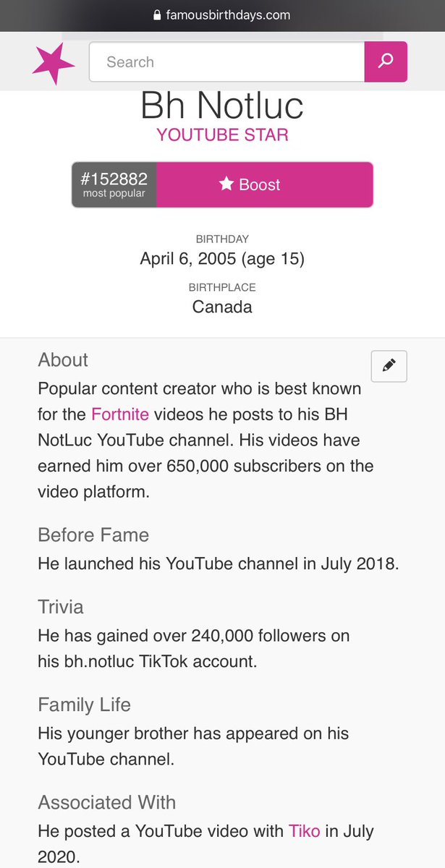Image resolution: width=445 pixels, height=868 pixels.
Task: Open the Tiko link under Associated With
Action: coord(304,832)
